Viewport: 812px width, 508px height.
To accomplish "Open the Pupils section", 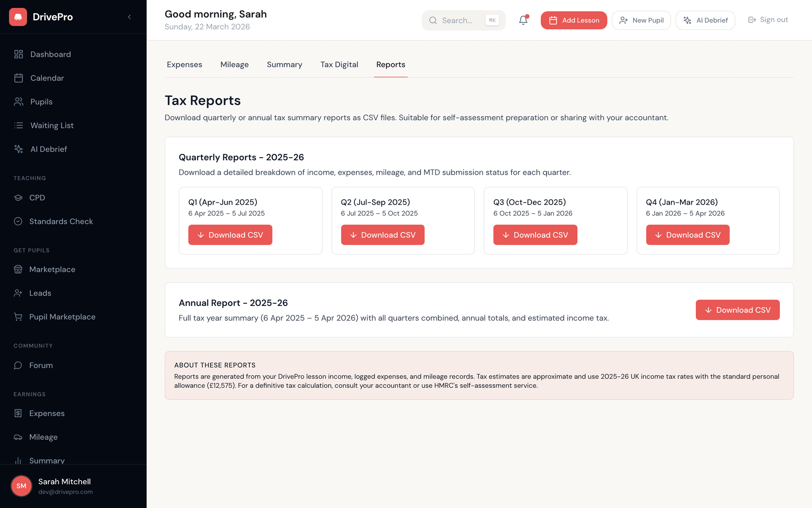I will pyautogui.click(x=41, y=102).
